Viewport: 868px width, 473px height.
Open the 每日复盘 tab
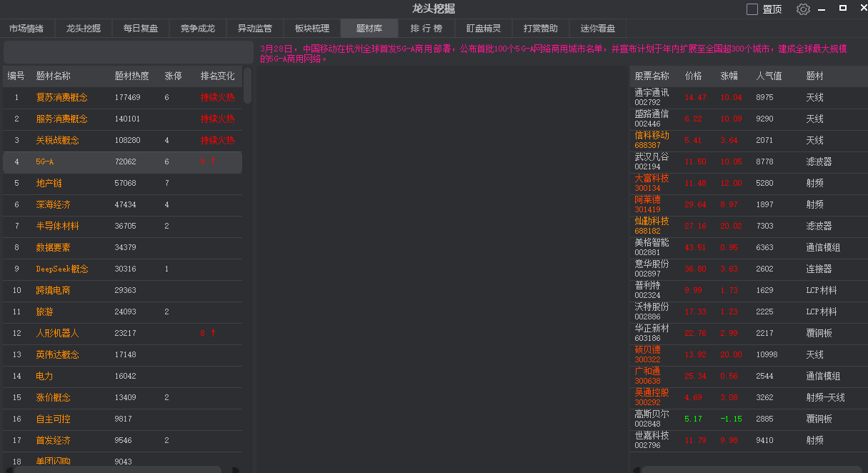pyautogui.click(x=140, y=29)
